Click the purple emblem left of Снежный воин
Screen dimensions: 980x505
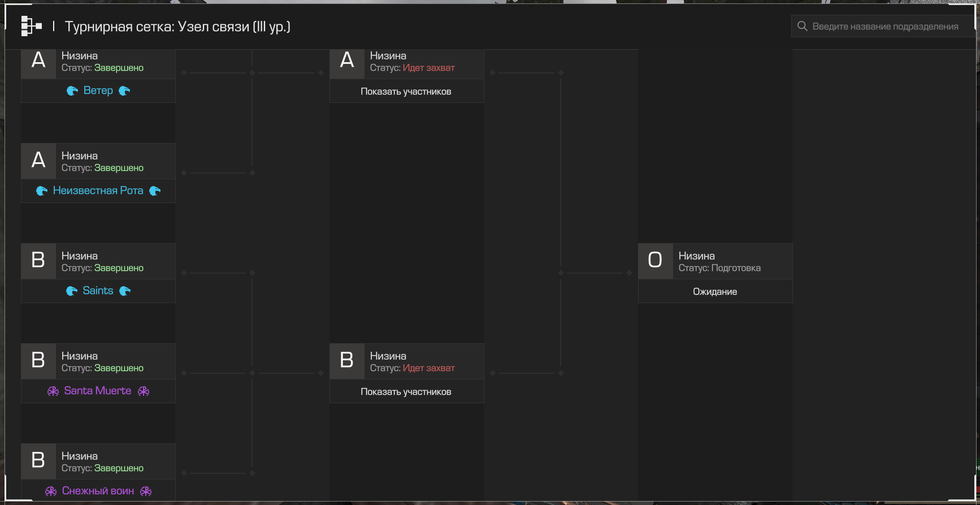pyautogui.click(x=51, y=491)
